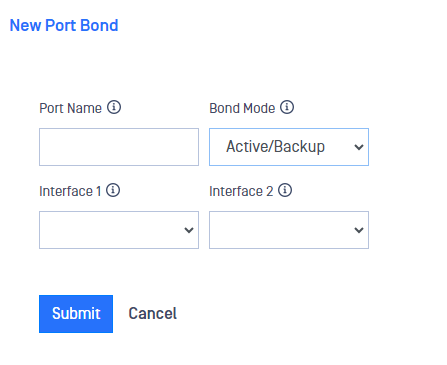Click the chevron arrow in Bond Mode select
The width and height of the screenshot is (447, 365).
pyautogui.click(x=359, y=147)
